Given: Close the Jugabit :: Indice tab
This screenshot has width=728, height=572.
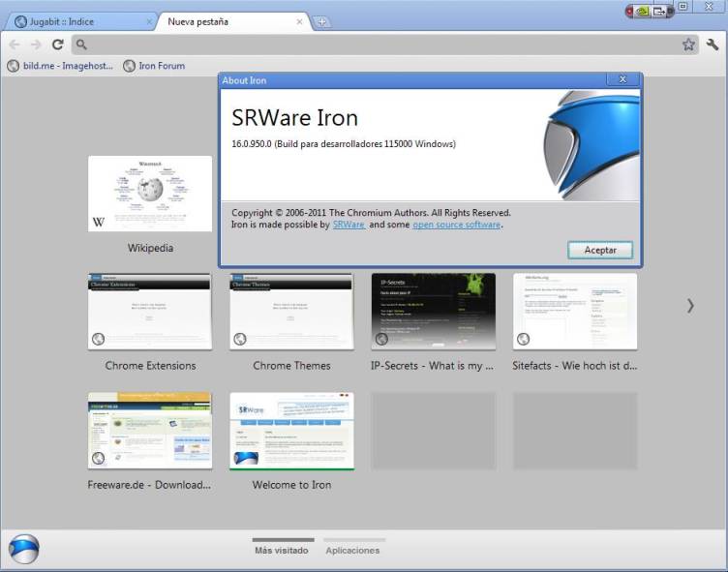Looking at the screenshot, I should coord(149,22).
